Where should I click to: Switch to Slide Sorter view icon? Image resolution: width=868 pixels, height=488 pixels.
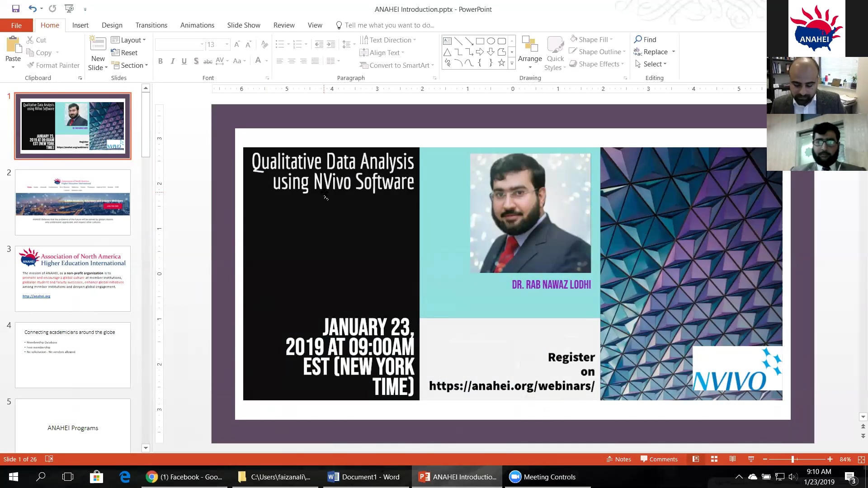click(714, 459)
